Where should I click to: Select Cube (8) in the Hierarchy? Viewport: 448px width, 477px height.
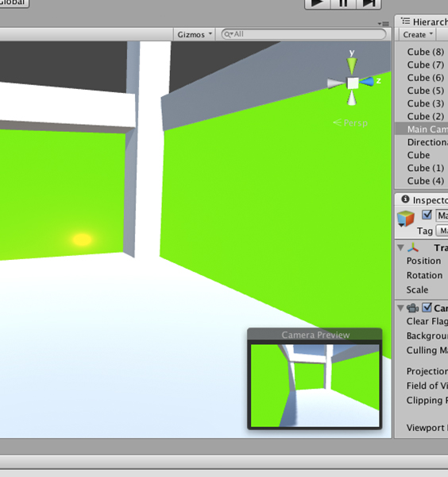pyautogui.click(x=426, y=52)
